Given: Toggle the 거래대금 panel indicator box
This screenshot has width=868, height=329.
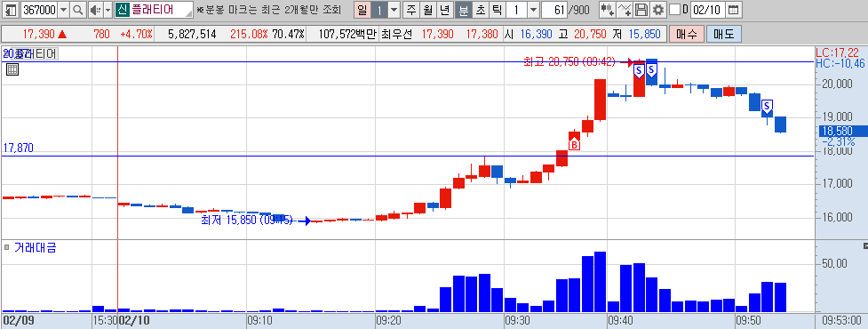Looking at the screenshot, I should (x=6, y=247).
